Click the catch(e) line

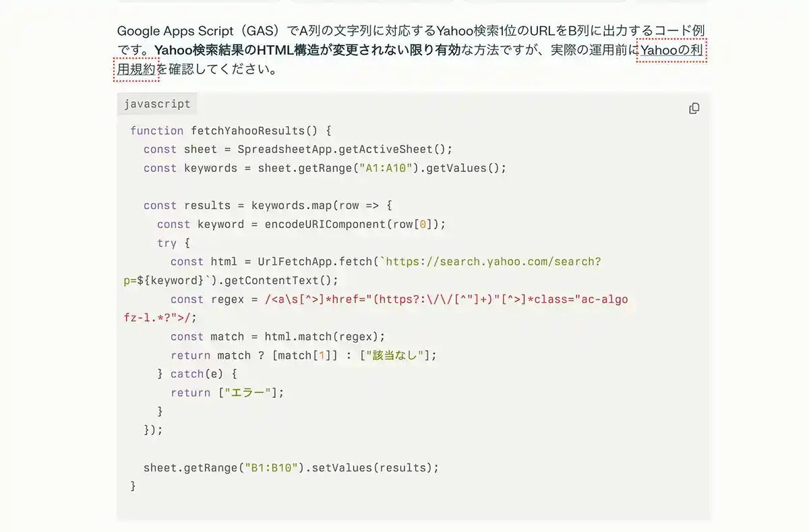197,374
